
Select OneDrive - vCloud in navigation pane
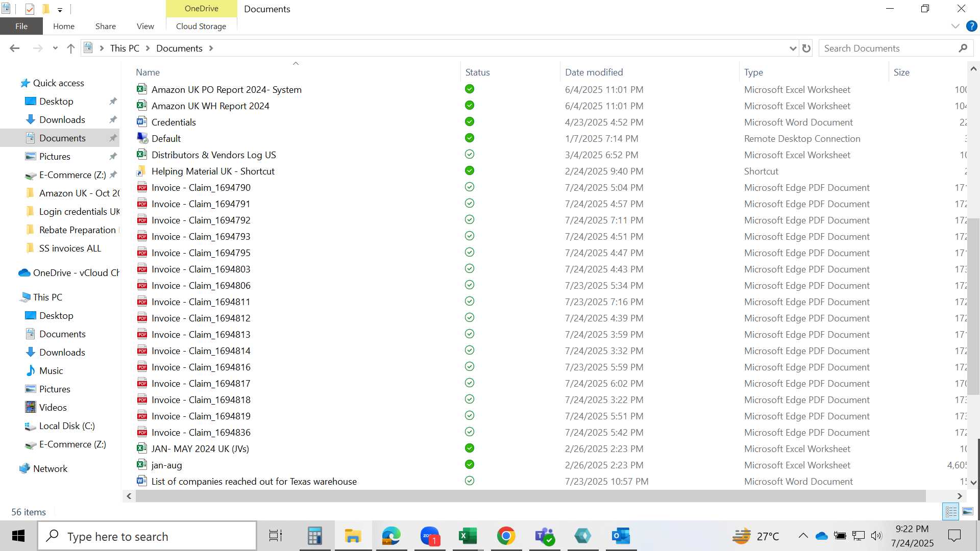pos(76,273)
